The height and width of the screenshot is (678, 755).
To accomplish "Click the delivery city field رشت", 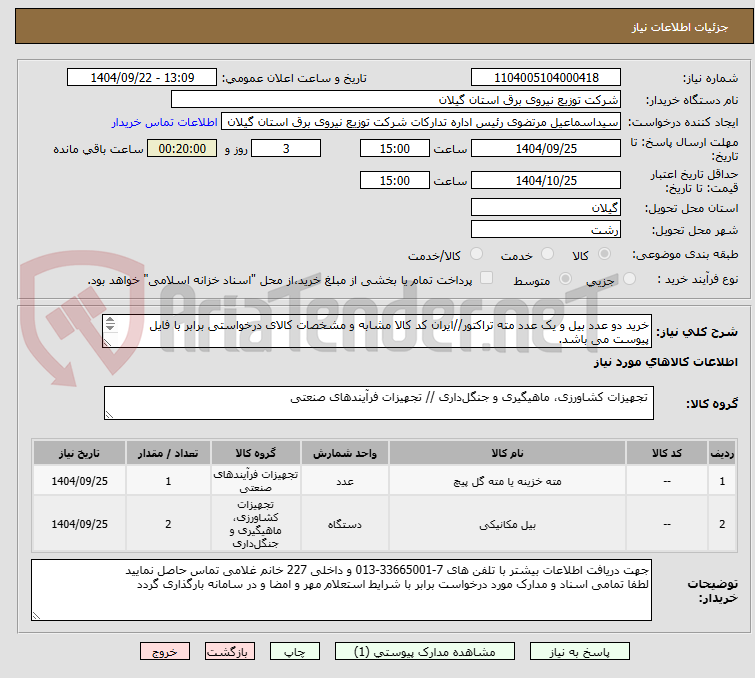I will click(546, 230).
